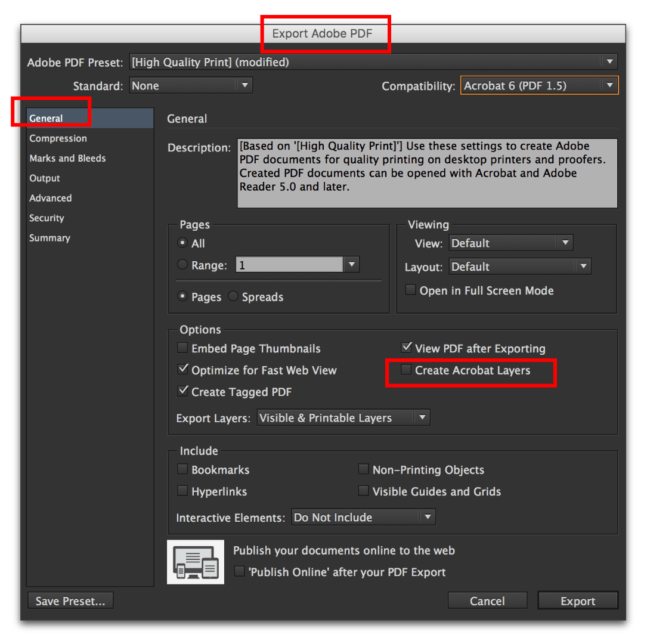Disable Optimize for Fast Web View

[183, 370]
